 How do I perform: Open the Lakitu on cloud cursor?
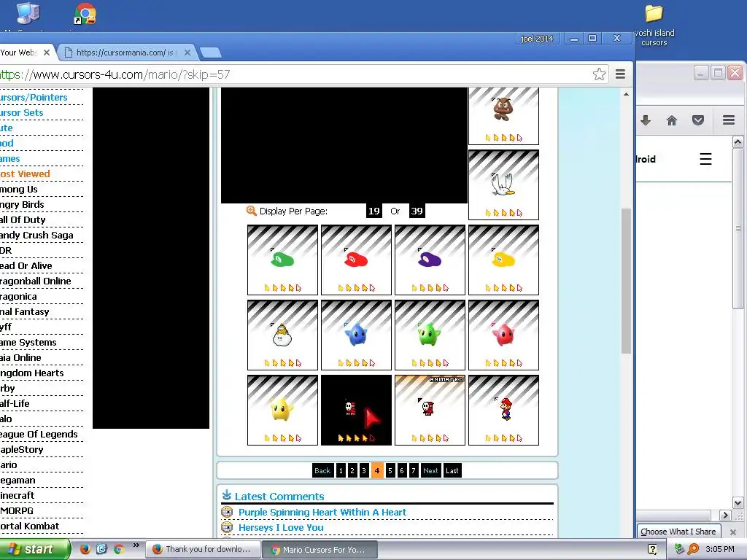[282, 335]
